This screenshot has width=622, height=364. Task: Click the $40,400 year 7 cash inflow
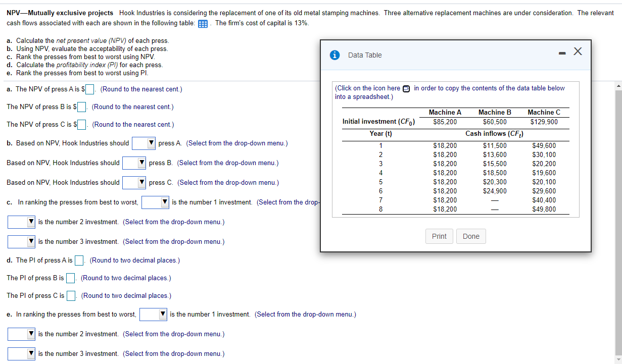point(544,200)
